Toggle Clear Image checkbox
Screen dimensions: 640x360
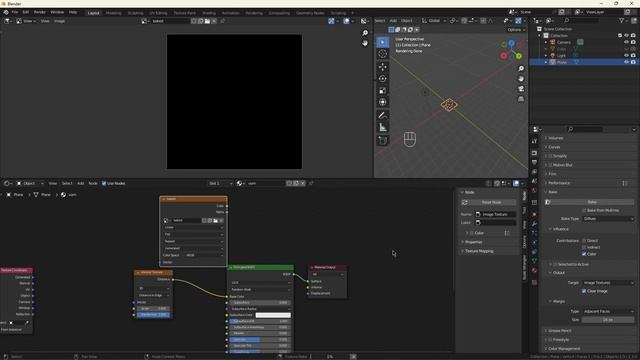584,291
